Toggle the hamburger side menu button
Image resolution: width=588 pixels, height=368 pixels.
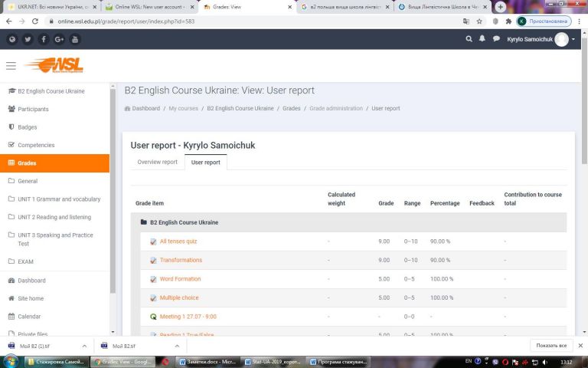(11, 66)
